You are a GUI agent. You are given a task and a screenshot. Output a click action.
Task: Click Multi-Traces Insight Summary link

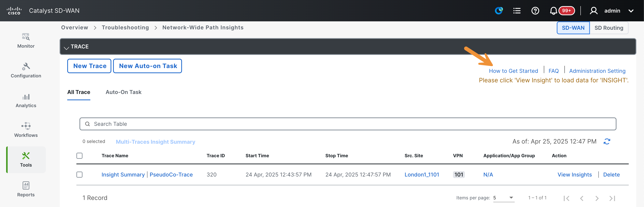tap(155, 142)
